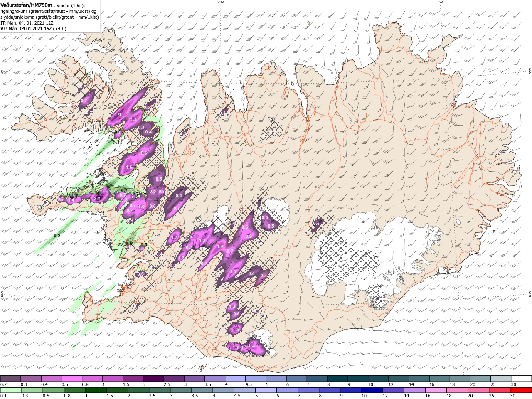Click the 1.6 precipitation value on the map
This screenshot has height=399, width=532.
point(128,167)
